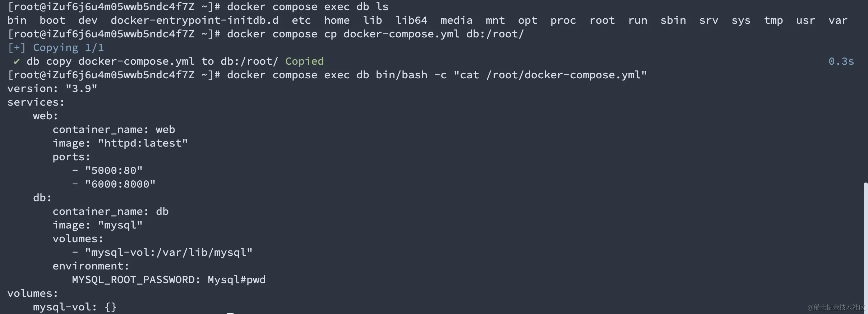Click the [+] Copying 1/1 indicator
The width and height of the screenshot is (868, 314).
pyautogui.click(x=56, y=48)
